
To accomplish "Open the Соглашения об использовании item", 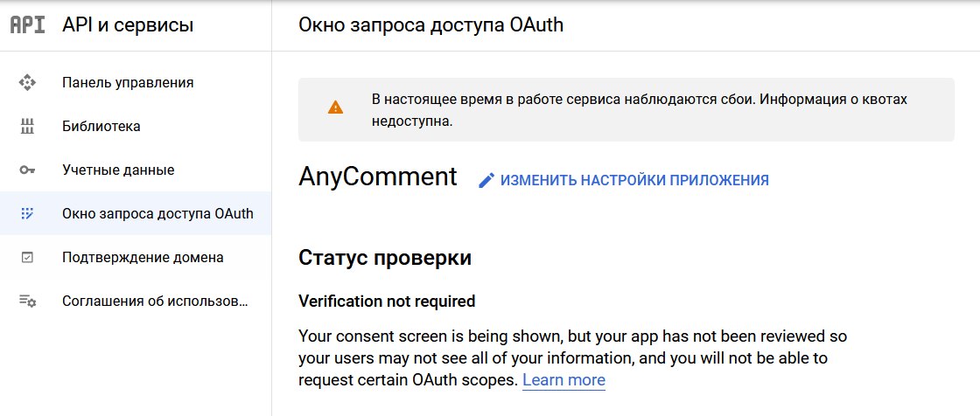I will 155,302.
